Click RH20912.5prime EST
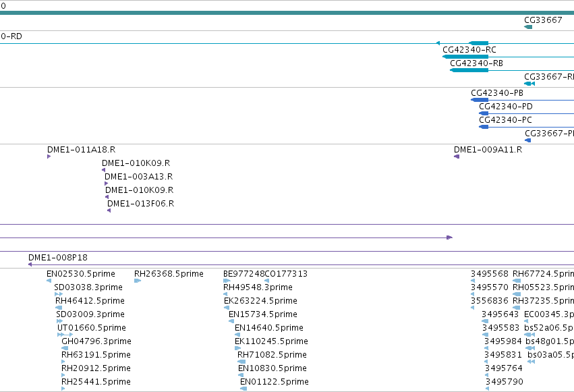574x392 pixels. click(96, 368)
